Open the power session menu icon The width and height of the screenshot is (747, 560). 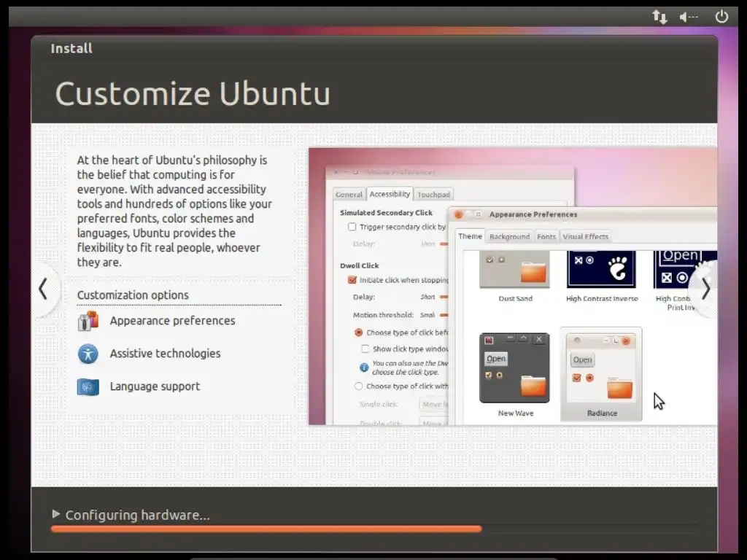click(721, 16)
